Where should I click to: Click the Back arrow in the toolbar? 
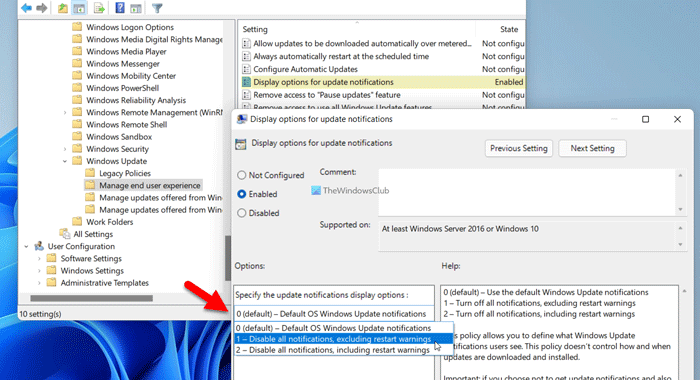point(26,8)
